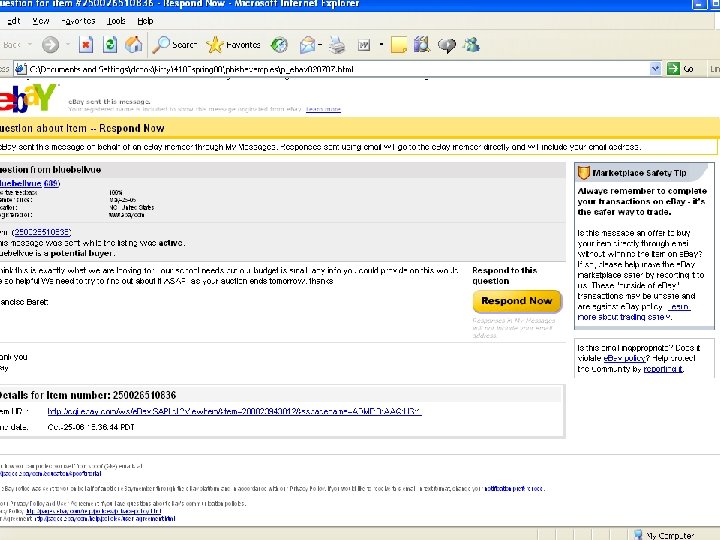Open the Edit button dropdown arrow
720x540 pixels.
coord(381,45)
